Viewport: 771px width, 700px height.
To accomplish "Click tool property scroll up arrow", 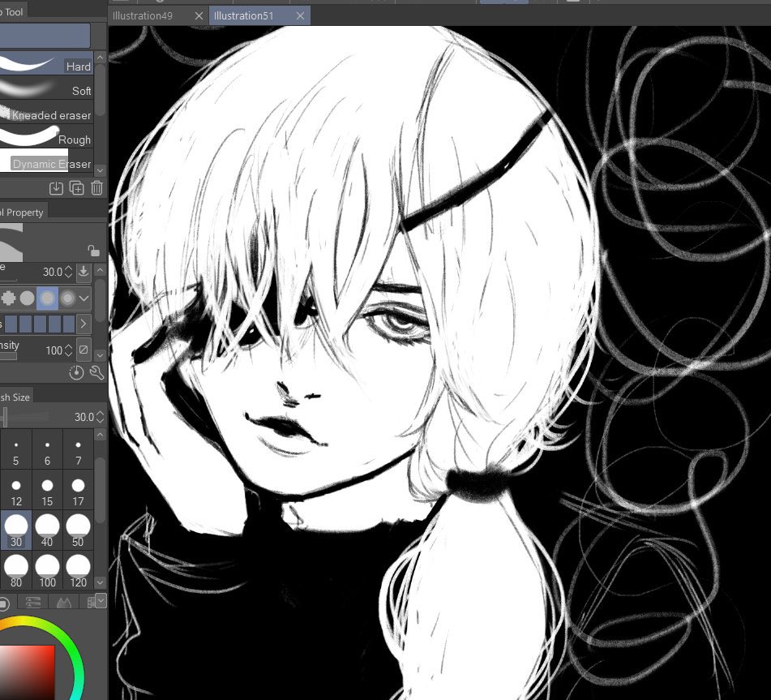I will tap(101, 269).
